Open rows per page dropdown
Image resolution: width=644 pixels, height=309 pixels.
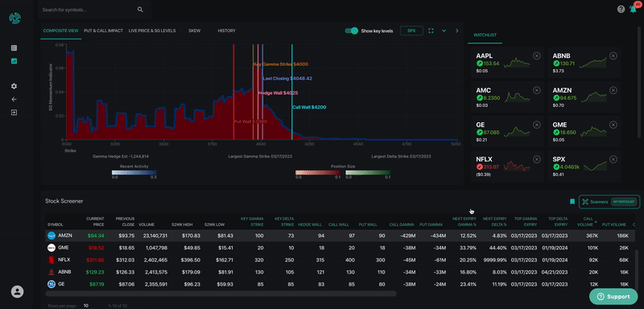pyautogui.click(x=88, y=306)
